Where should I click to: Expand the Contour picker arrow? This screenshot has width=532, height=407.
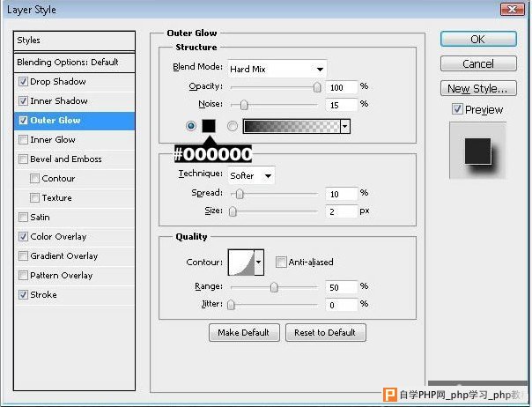(259, 262)
